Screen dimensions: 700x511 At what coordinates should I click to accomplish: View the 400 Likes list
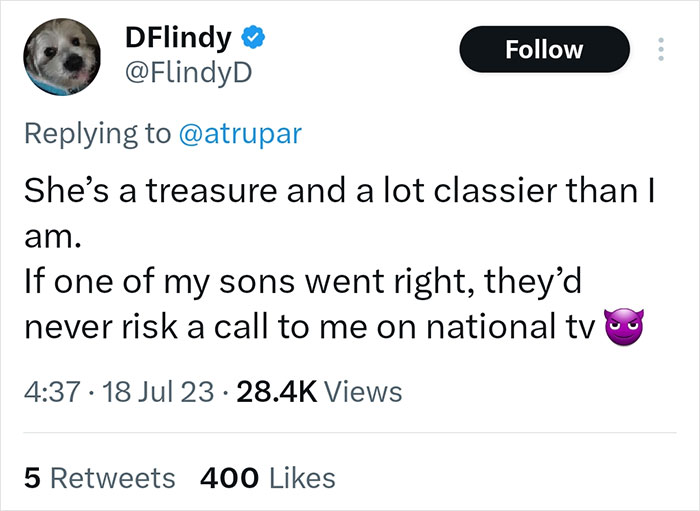(268, 477)
